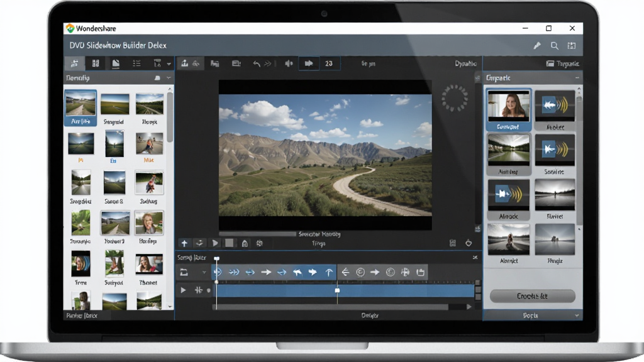Select the crosshair plus transition icon
The image size is (644, 362).
coord(406,272)
